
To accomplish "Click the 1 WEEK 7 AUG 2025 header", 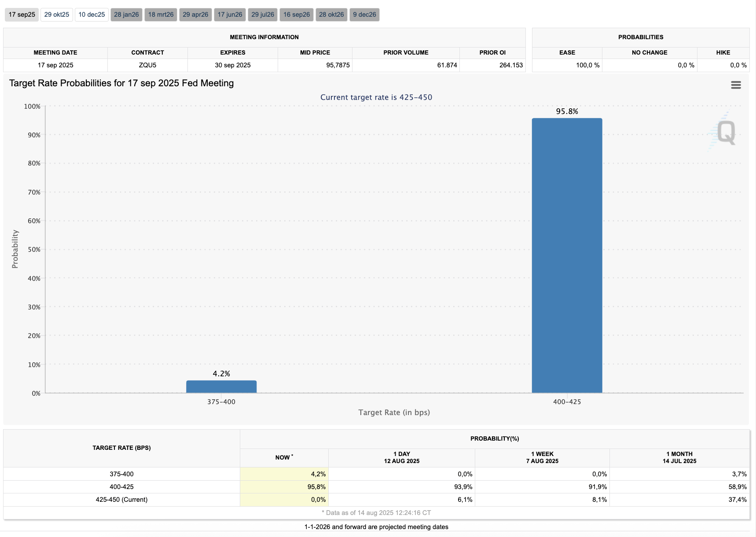I will click(x=542, y=458).
